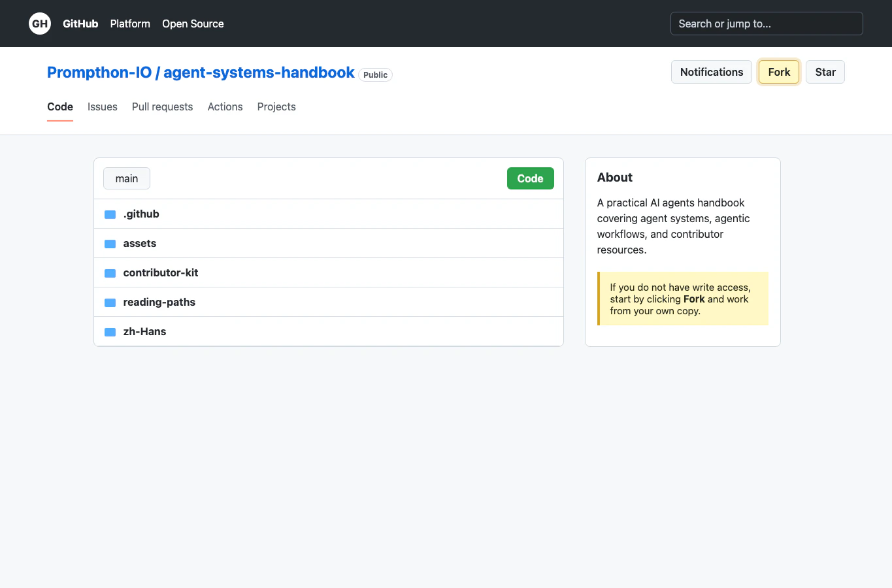Focus the Search or jump to field

pos(767,24)
